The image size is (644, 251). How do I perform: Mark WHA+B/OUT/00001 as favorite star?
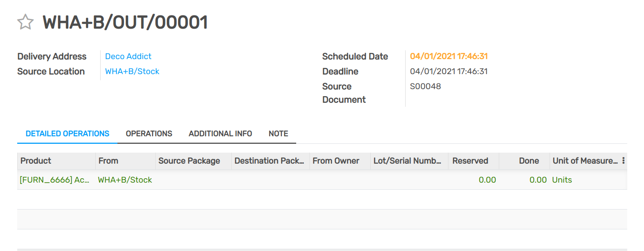coord(25,22)
